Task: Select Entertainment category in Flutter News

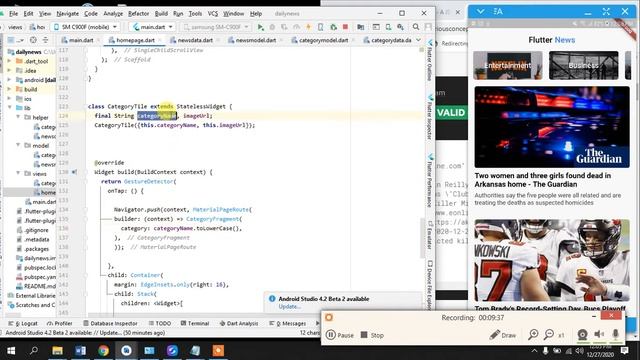Action: click(508, 65)
